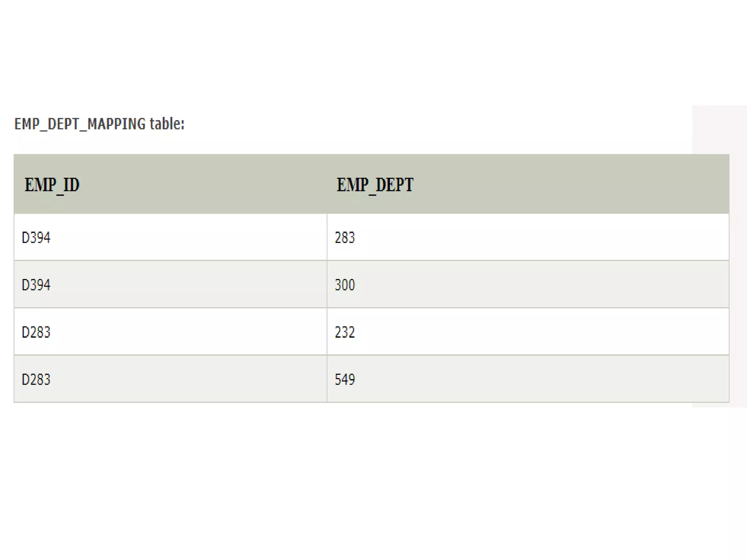Click blank space right of the 300 value
This screenshot has height=560, width=747.
[529, 285]
